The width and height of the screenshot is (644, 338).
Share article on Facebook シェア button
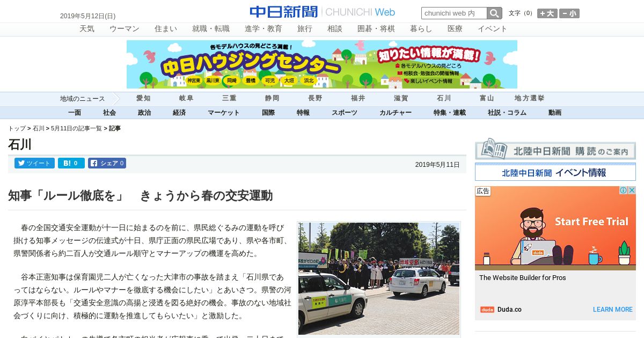coord(107,163)
